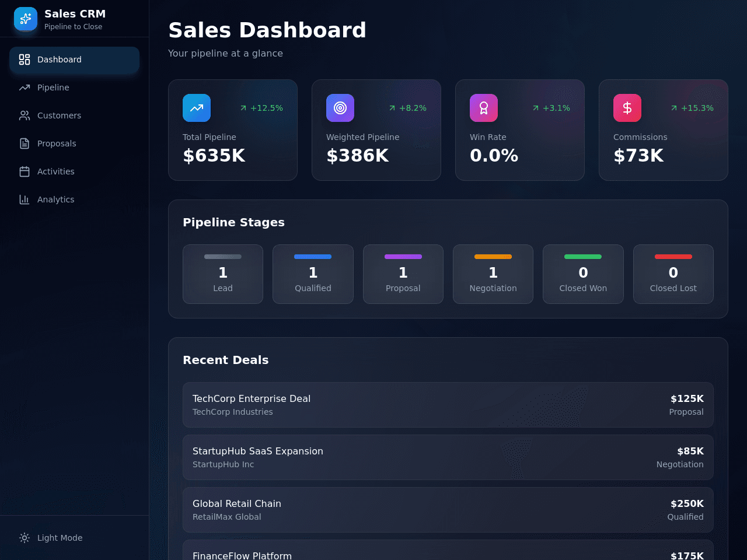The width and height of the screenshot is (747, 560).
Task: Open the Global Retail Chain deal
Action: (x=448, y=510)
